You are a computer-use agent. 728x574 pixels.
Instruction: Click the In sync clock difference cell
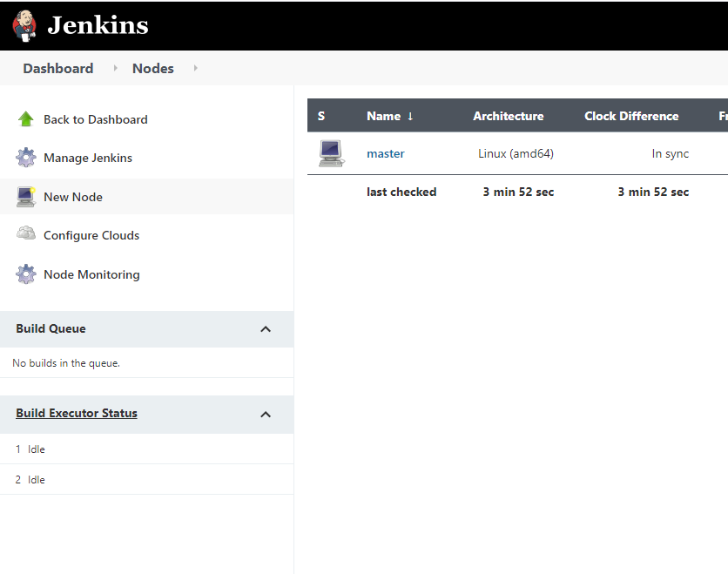(671, 153)
